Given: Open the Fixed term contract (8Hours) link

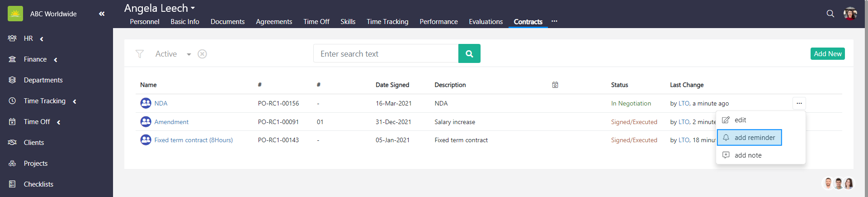Looking at the screenshot, I should pos(193,140).
